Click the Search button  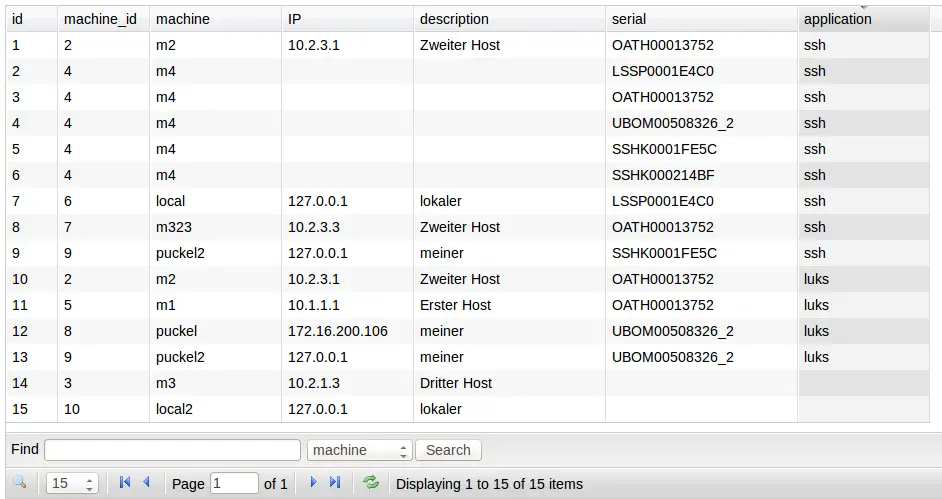coord(448,450)
